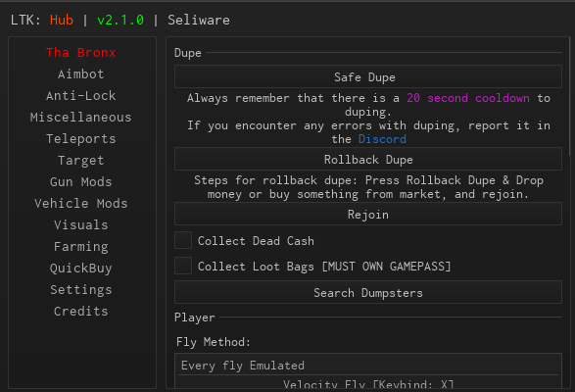Follow the blue Discord link
Screen dimensions: 575x392
coord(382,139)
